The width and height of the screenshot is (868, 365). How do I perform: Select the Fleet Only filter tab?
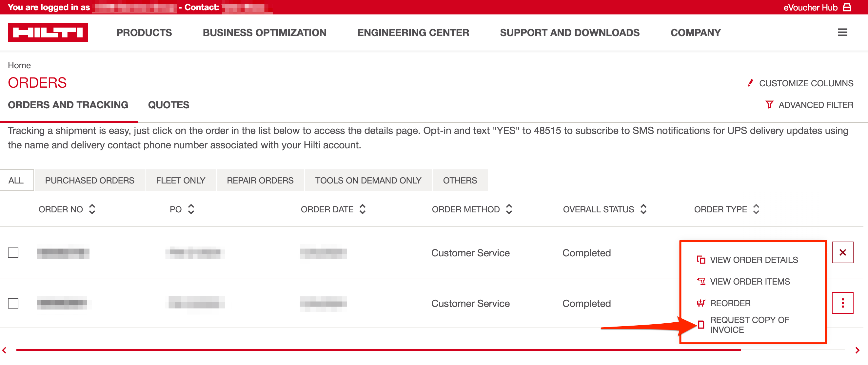click(181, 181)
